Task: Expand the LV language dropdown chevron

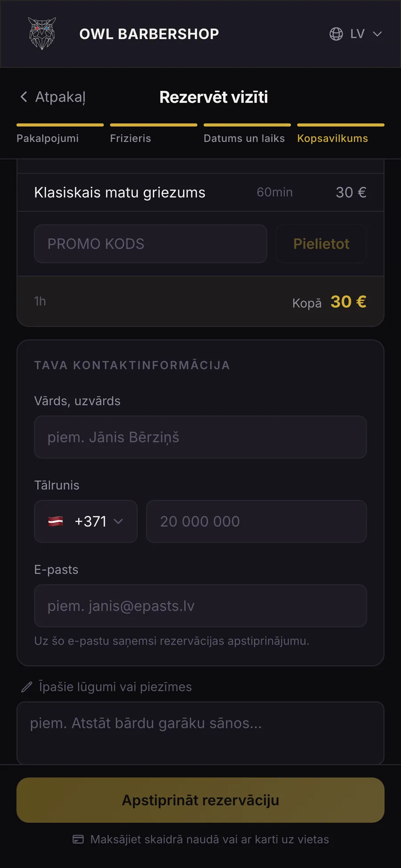Action: point(377,34)
